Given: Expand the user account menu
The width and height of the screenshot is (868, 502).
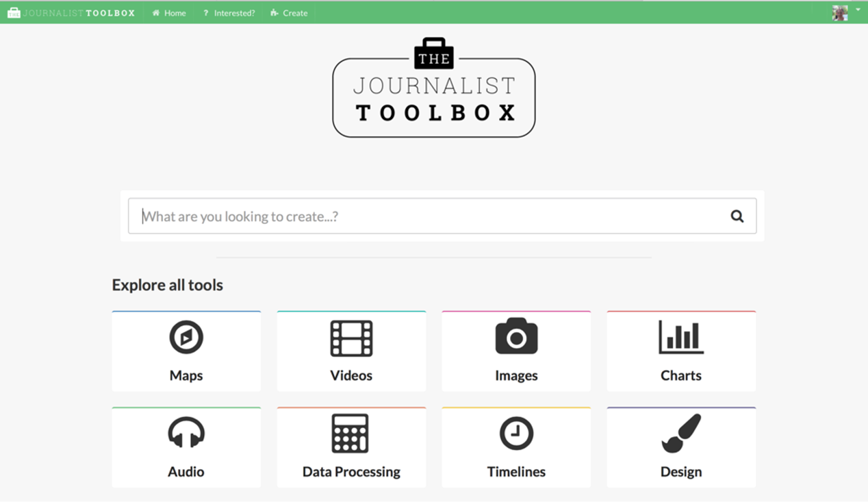Looking at the screenshot, I should point(840,12).
